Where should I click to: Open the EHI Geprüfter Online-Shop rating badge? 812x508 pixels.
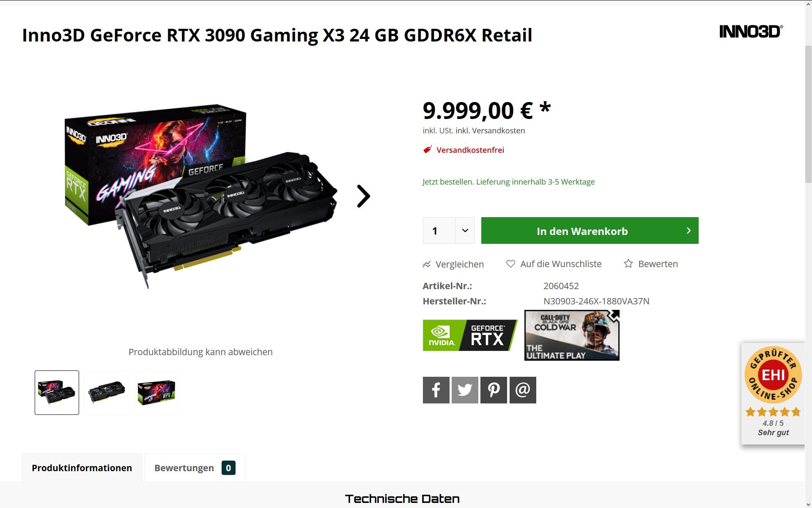click(x=773, y=393)
